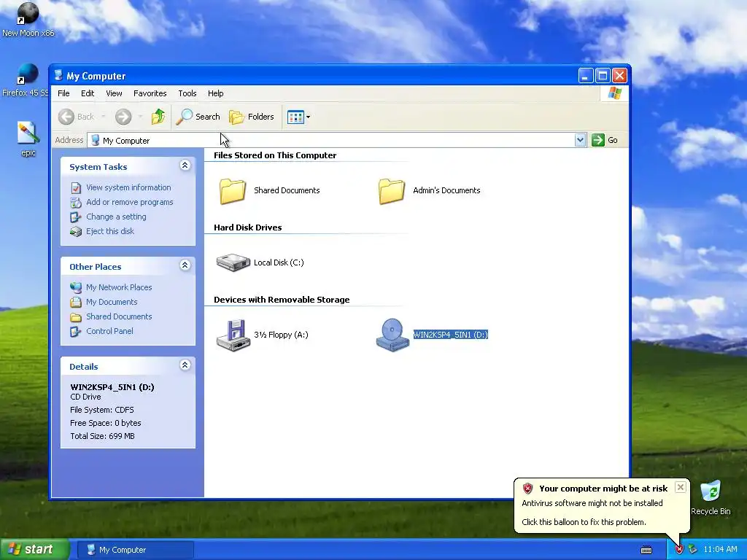This screenshot has height=560, width=747.
Task: Select the Shared Documents folder icon
Action: [233, 191]
